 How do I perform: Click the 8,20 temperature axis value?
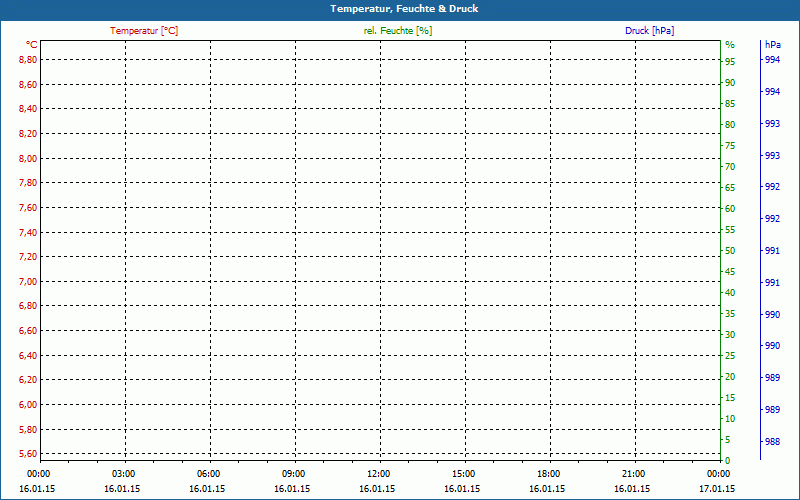(x=28, y=134)
